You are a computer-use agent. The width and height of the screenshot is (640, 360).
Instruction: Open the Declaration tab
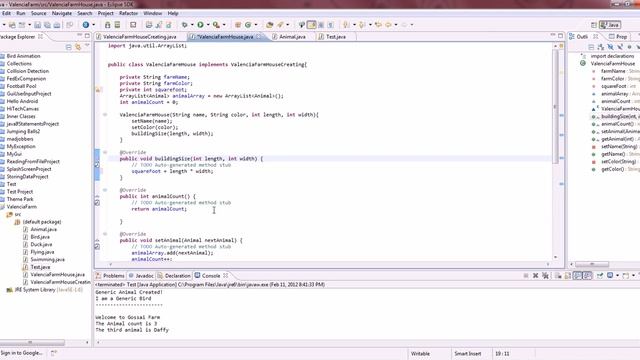click(174, 276)
